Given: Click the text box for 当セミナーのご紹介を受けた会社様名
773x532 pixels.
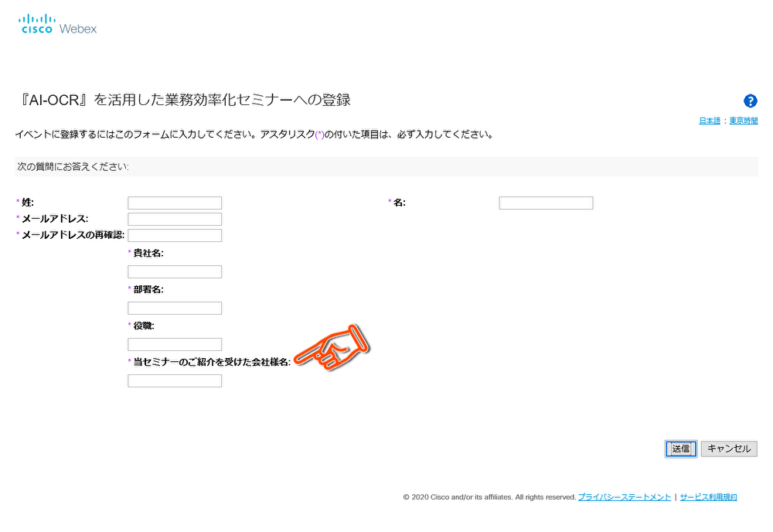Looking at the screenshot, I should pos(175,381).
